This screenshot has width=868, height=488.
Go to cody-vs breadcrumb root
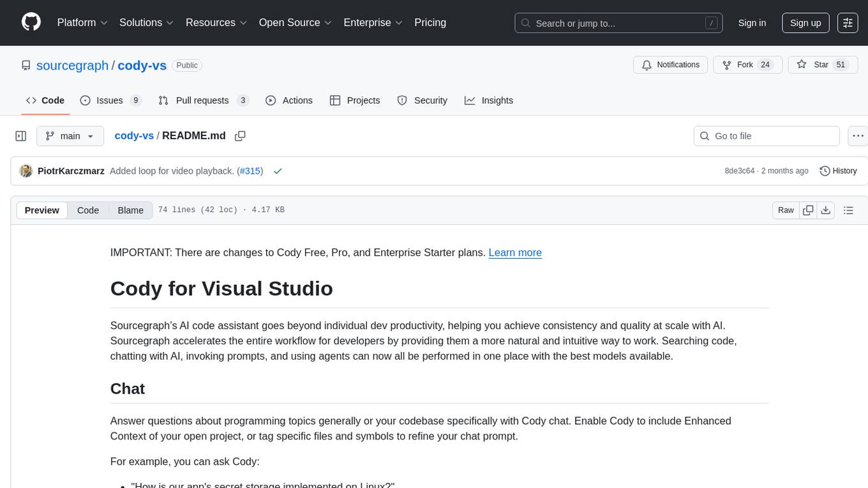tap(134, 135)
